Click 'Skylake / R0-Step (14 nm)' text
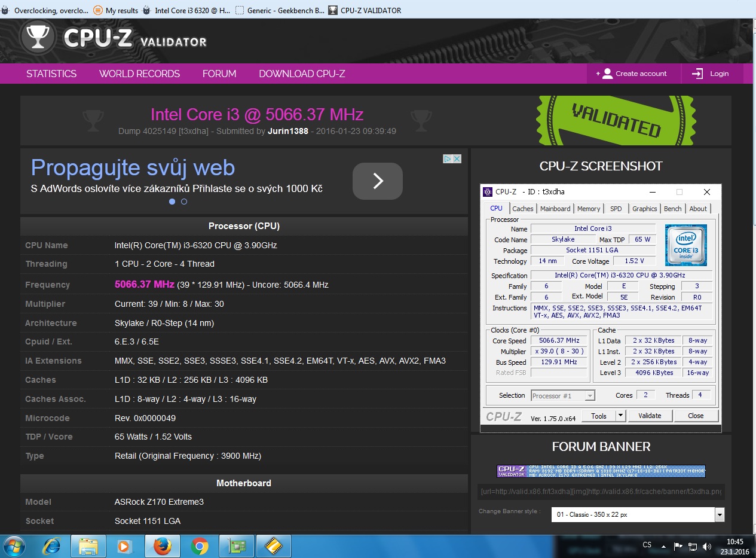 click(x=164, y=323)
